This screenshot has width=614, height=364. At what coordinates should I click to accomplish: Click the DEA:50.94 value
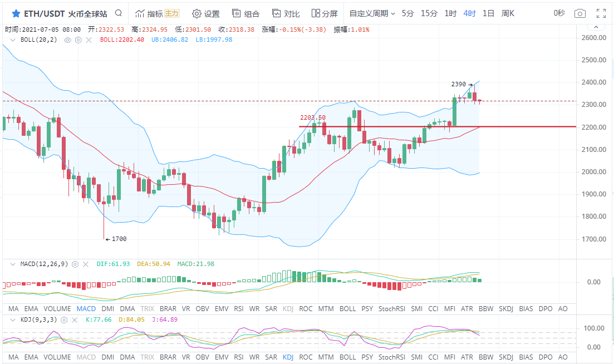click(x=154, y=264)
